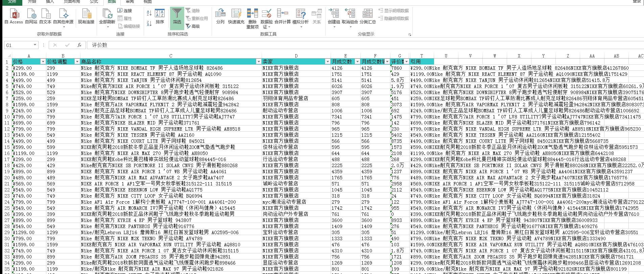Switch to the 开始 (Home) tab
This screenshot has height=274, width=644.
32,2
